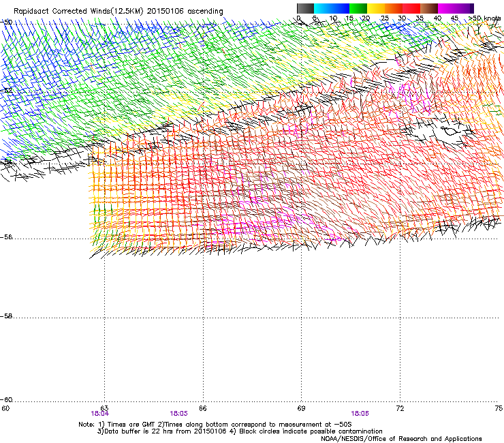The image size is (504, 443).
Task: Click the purple '18:06' time stamp
Action: (x=360, y=414)
